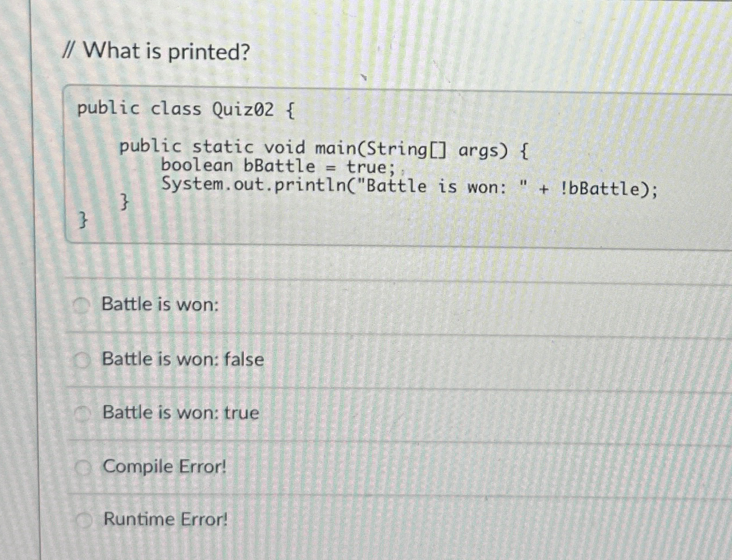732x560 pixels.
Task: Select the radio button for "Battle is won:"
Action: [x=82, y=304]
